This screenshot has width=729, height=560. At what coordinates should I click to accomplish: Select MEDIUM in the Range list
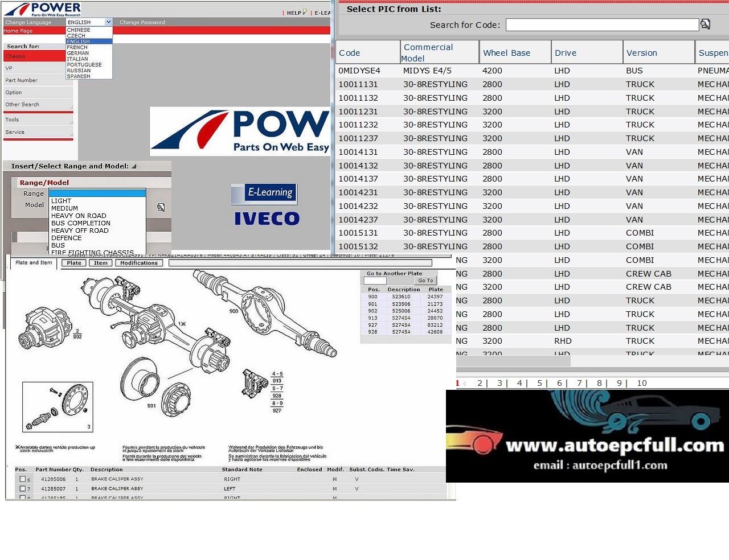click(x=65, y=208)
